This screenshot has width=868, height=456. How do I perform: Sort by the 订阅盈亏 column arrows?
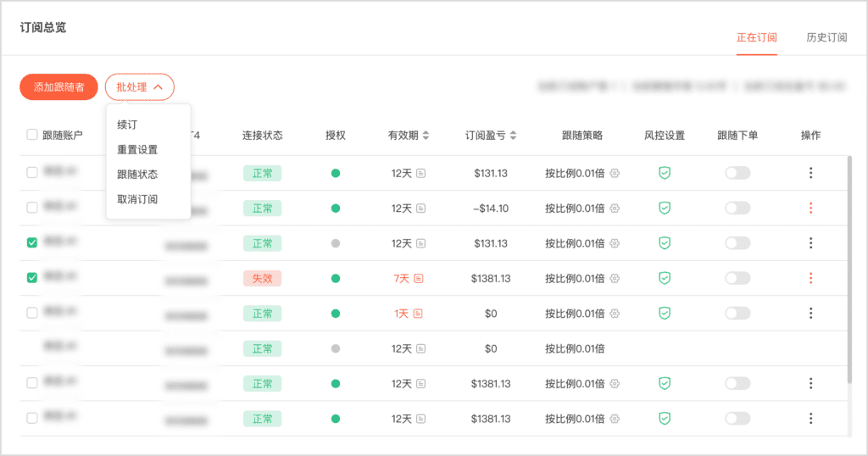tap(513, 136)
